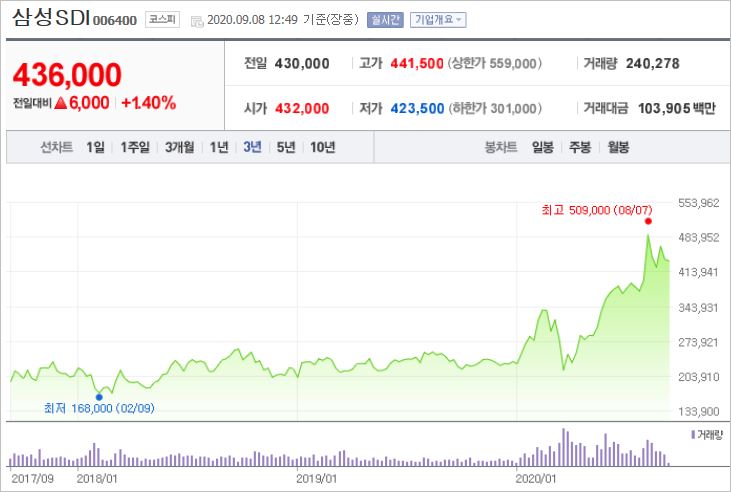Click the 553,962 y-axis label
731x492 pixels.
[x=698, y=203]
